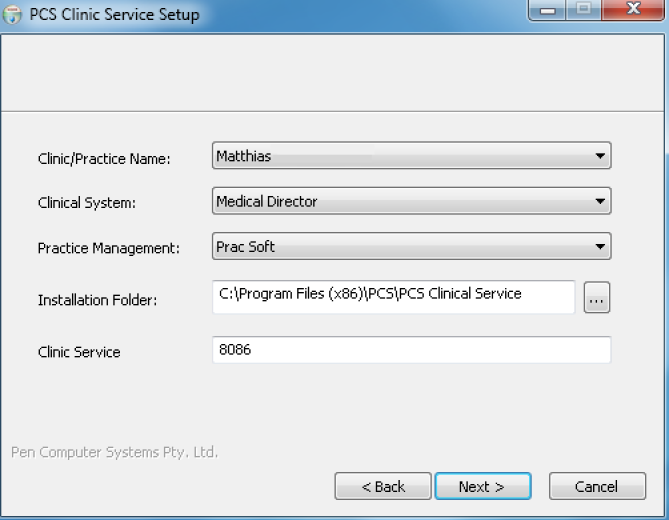Close the PCS Clinic Service Setup window
The image size is (669, 520).
(x=633, y=9)
